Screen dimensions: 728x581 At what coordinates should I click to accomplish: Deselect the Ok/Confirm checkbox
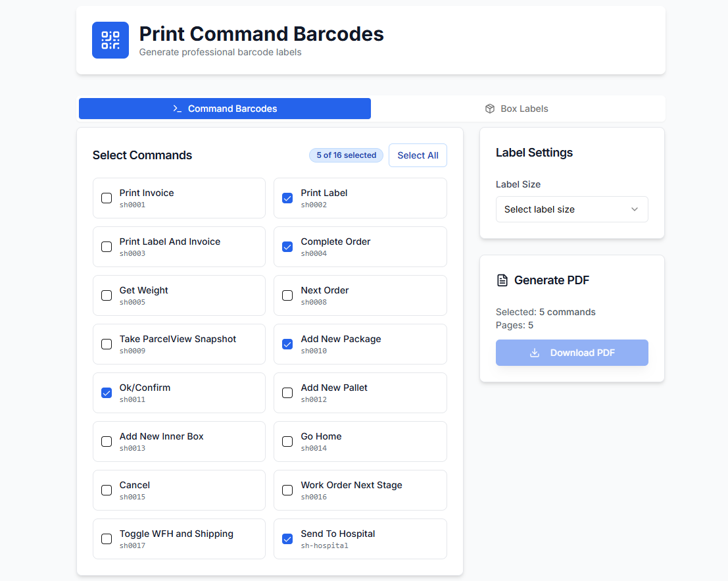107,393
